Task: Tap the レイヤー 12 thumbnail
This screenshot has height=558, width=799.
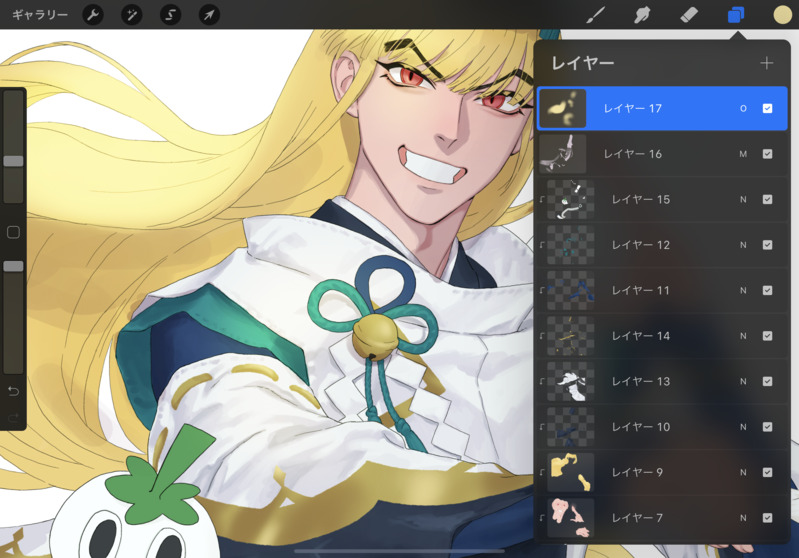Action: click(571, 245)
